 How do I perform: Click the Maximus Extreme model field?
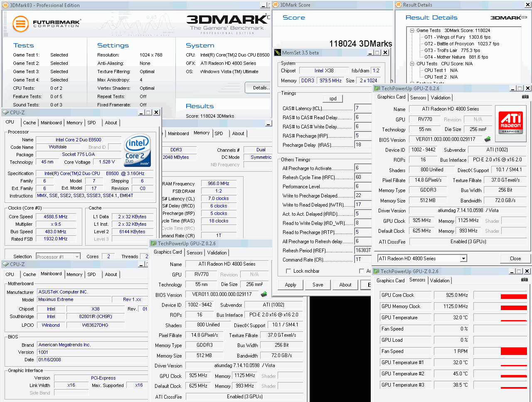click(x=74, y=299)
